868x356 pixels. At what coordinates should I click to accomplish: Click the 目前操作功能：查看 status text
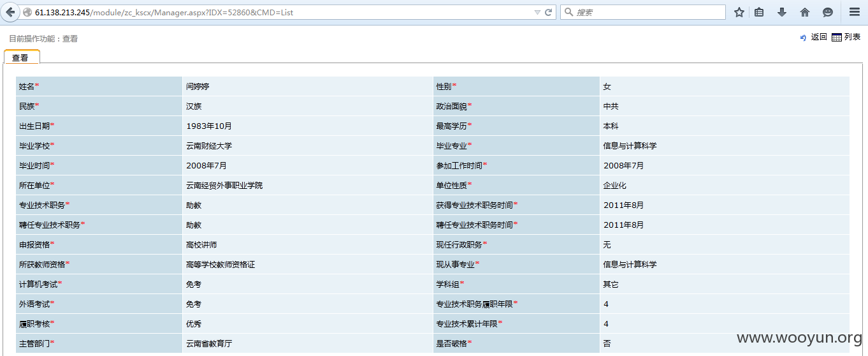click(x=43, y=38)
